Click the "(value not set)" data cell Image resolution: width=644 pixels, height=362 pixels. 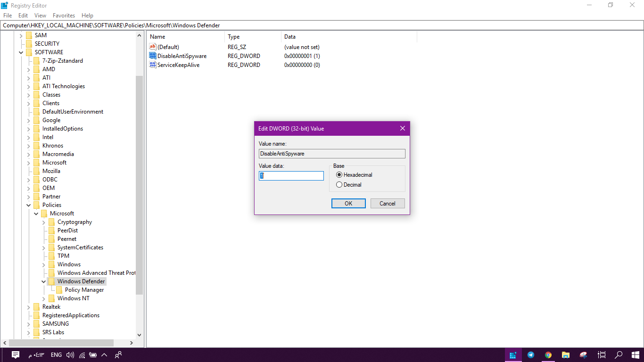[302, 47]
